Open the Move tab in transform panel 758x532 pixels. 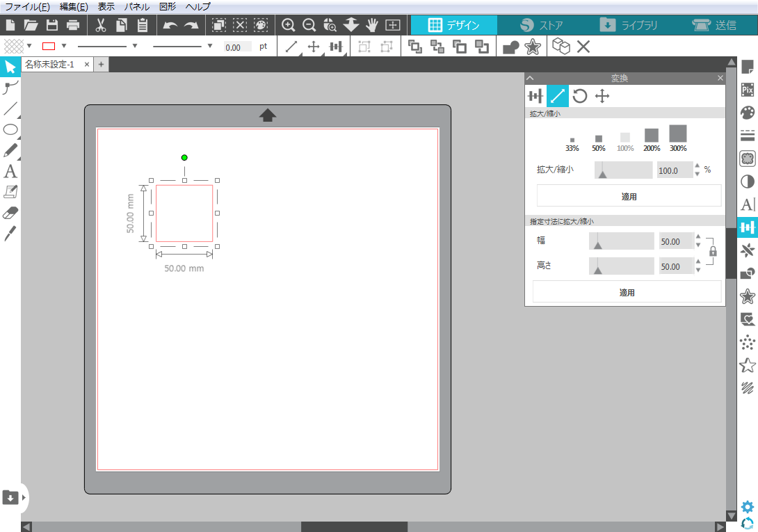click(x=602, y=96)
